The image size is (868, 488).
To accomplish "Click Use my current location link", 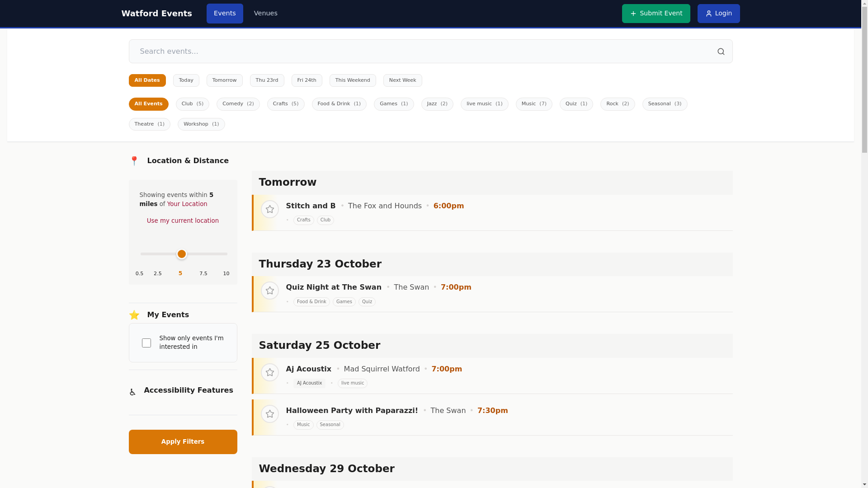I will [183, 221].
